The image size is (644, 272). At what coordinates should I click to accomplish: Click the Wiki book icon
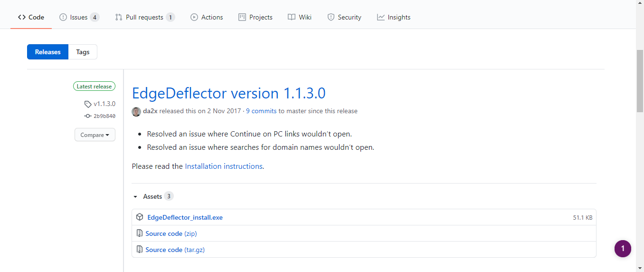pyautogui.click(x=292, y=17)
